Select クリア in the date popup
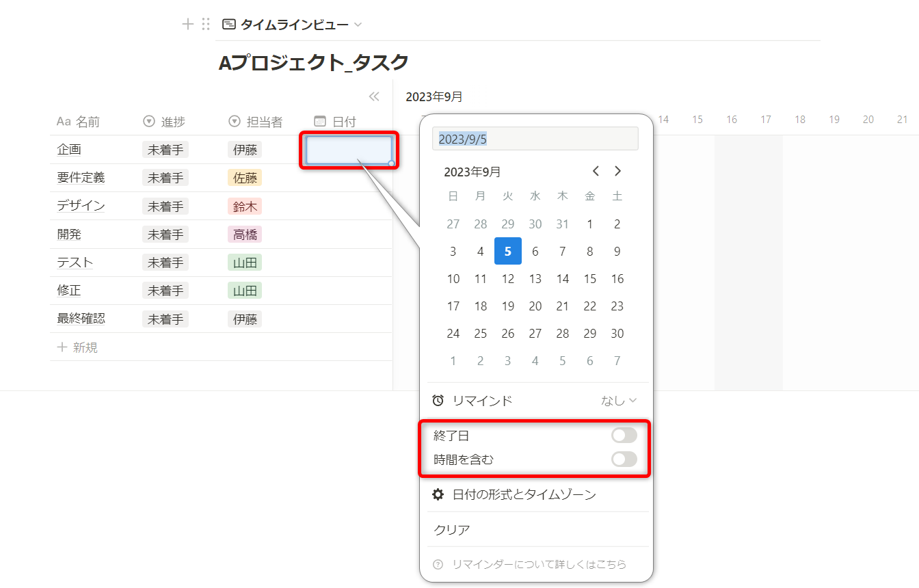Viewport: 919px width, 588px height. [x=452, y=530]
